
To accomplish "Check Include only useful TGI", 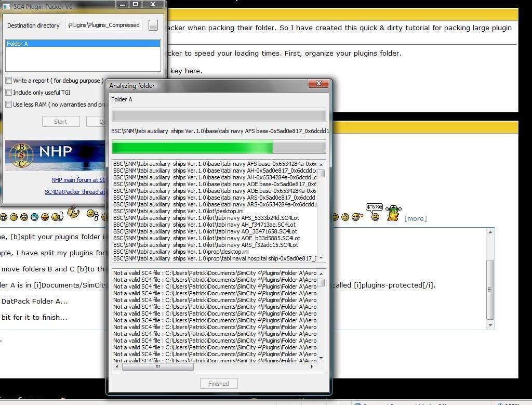I will [8, 93].
